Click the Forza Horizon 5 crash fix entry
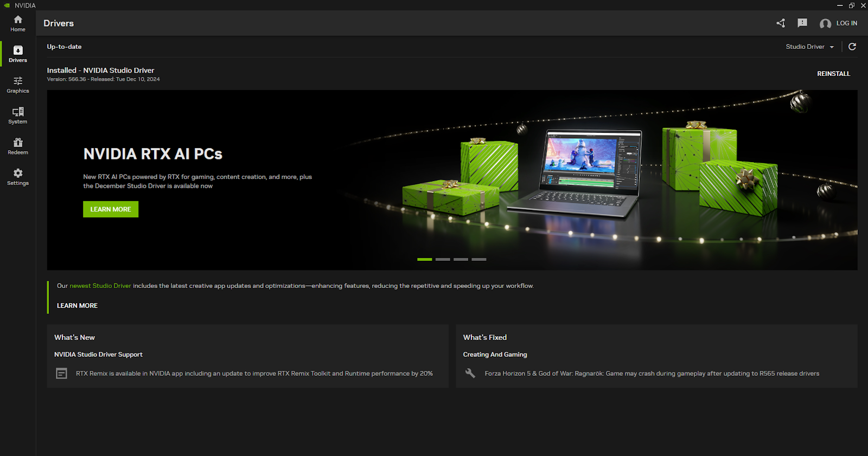This screenshot has height=456, width=868. [x=652, y=374]
